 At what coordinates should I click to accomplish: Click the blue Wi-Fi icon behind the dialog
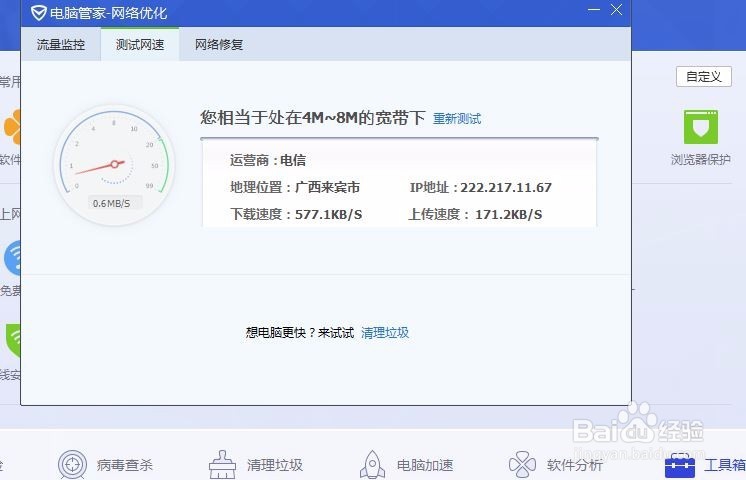(13, 258)
